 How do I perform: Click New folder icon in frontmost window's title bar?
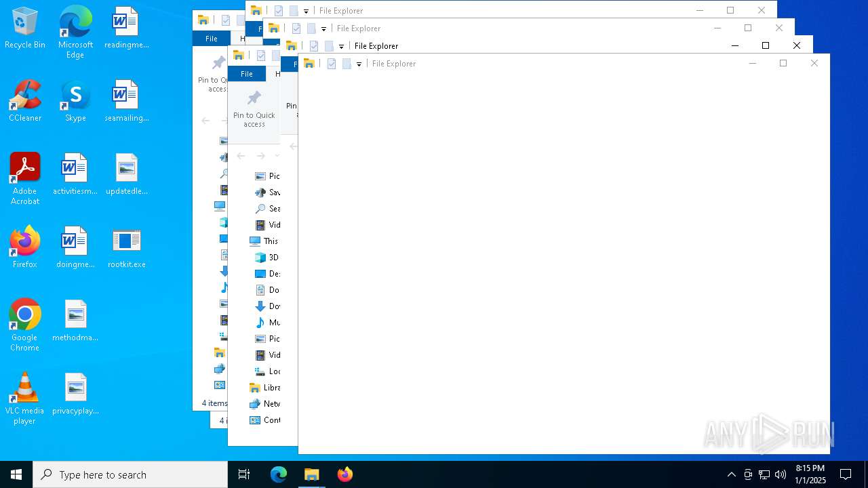[x=347, y=64]
